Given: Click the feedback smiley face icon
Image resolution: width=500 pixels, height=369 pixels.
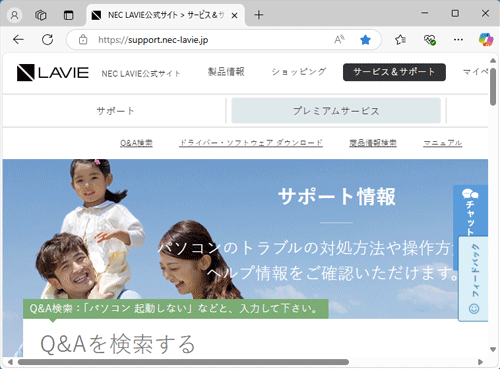Looking at the screenshot, I should click(474, 309).
